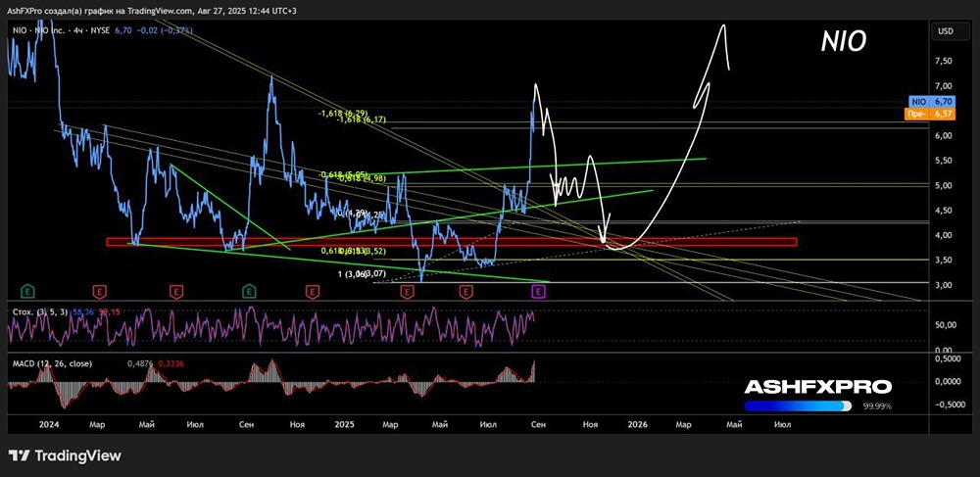The image size is (980, 477).
Task: Click the red earnings E marker between Май and Июл 2025
Action: [465, 290]
